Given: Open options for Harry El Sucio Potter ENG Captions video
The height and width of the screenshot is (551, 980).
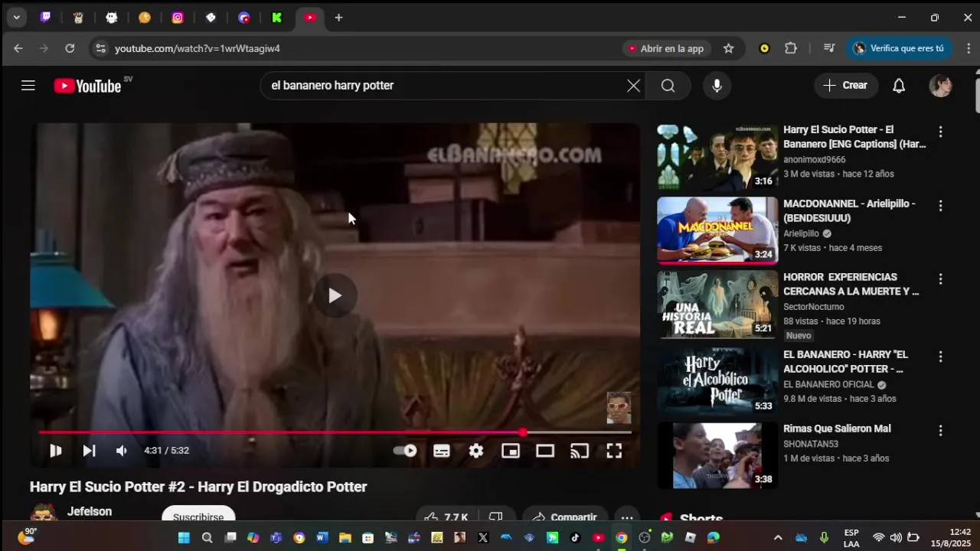Looking at the screenshot, I should [940, 132].
